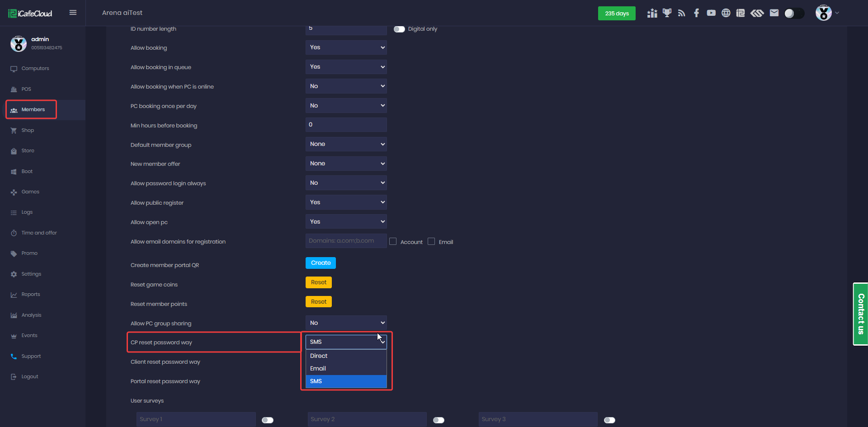Toggle the dark mode switch in header
Screen dimensions: 868x427
tap(794, 13)
